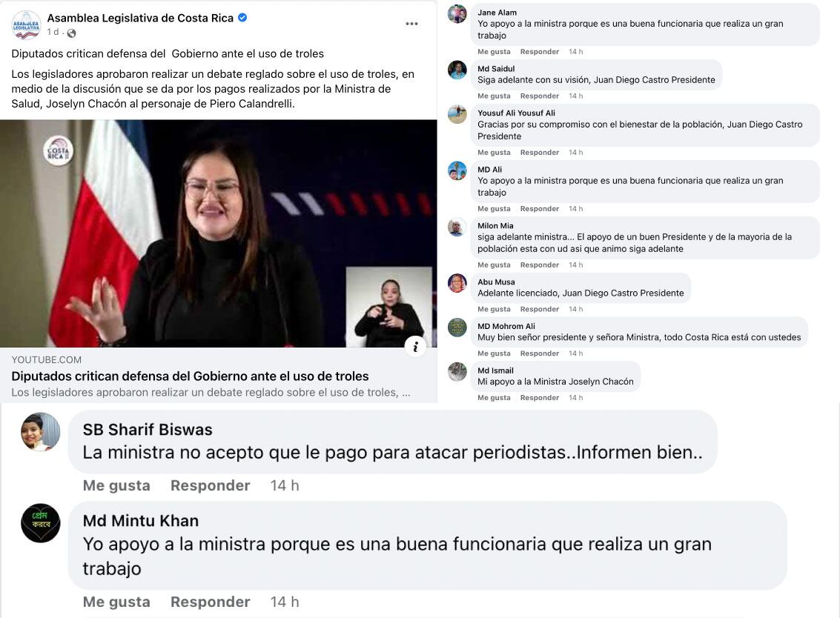
Task: Click the verified badge next to page name
Action: point(242,18)
